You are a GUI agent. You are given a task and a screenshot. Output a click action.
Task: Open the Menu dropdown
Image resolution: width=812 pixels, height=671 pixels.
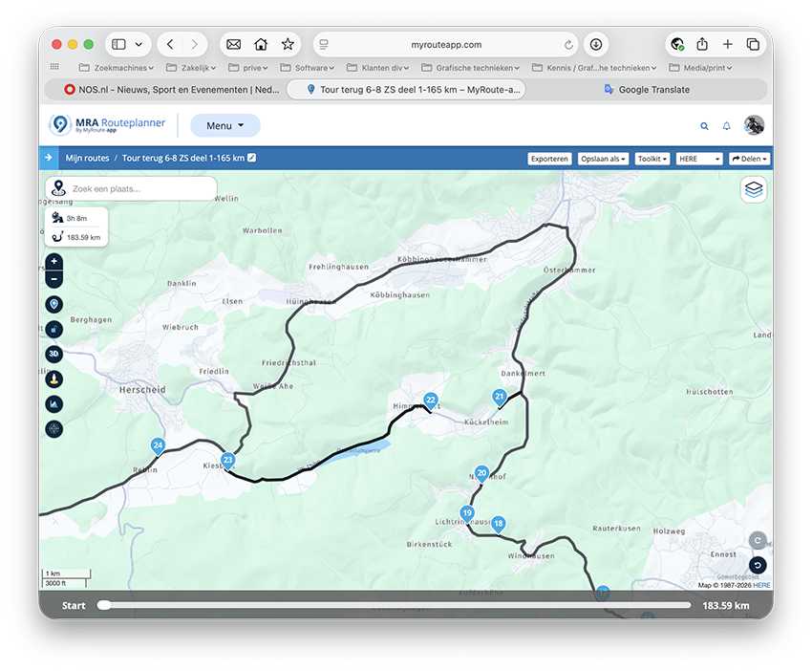click(225, 125)
